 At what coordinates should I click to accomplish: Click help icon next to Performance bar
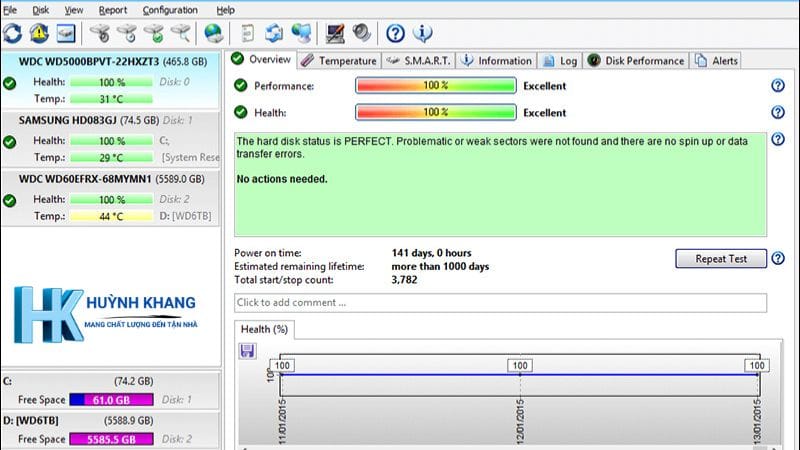[x=778, y=86]
